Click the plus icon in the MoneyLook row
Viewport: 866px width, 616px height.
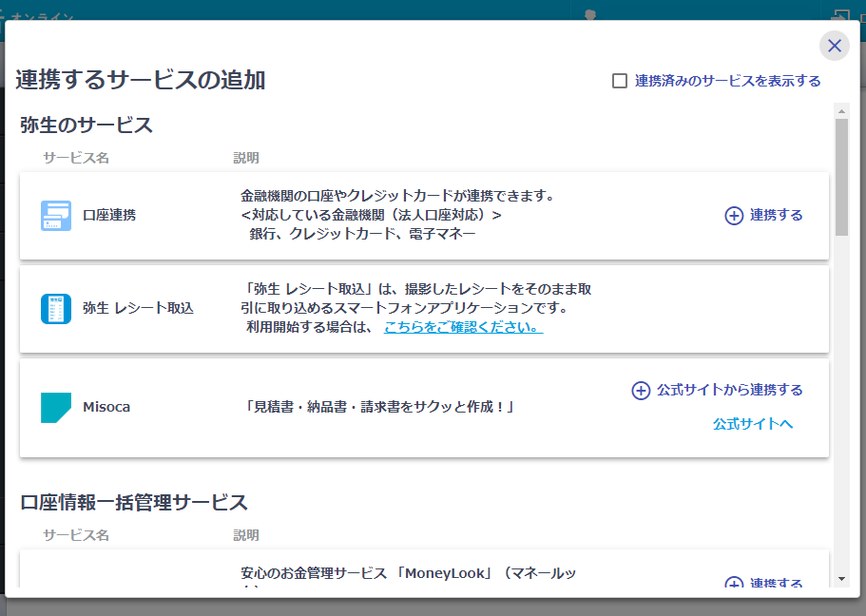(x=734, y=584)
